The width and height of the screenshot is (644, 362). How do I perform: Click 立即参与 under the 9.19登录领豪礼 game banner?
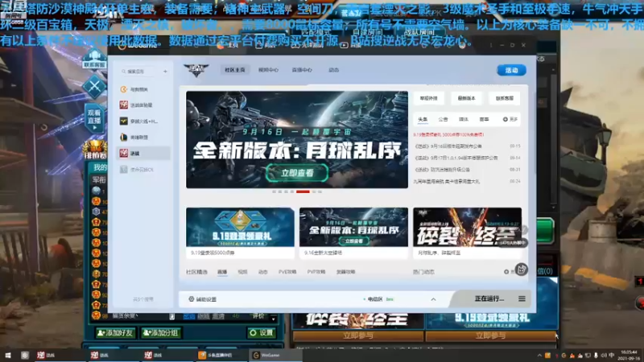point(490,335)
